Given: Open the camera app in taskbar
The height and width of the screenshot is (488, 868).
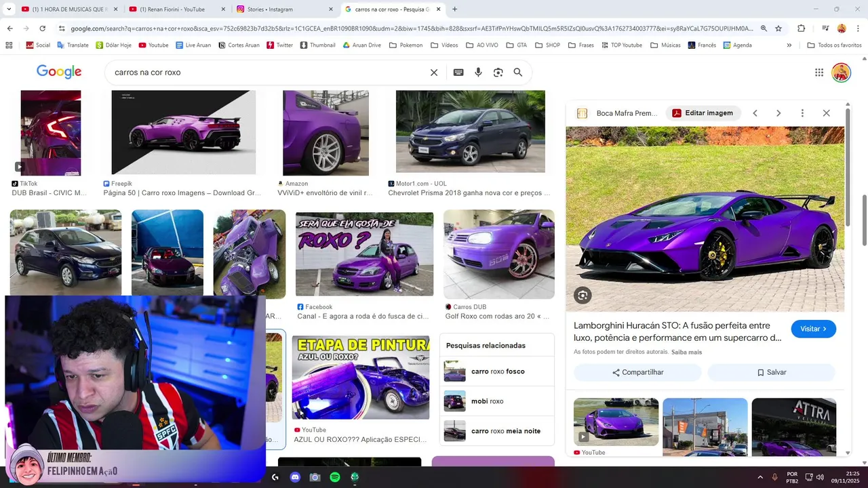Looking at the screenshot, I should click(315, 477).
